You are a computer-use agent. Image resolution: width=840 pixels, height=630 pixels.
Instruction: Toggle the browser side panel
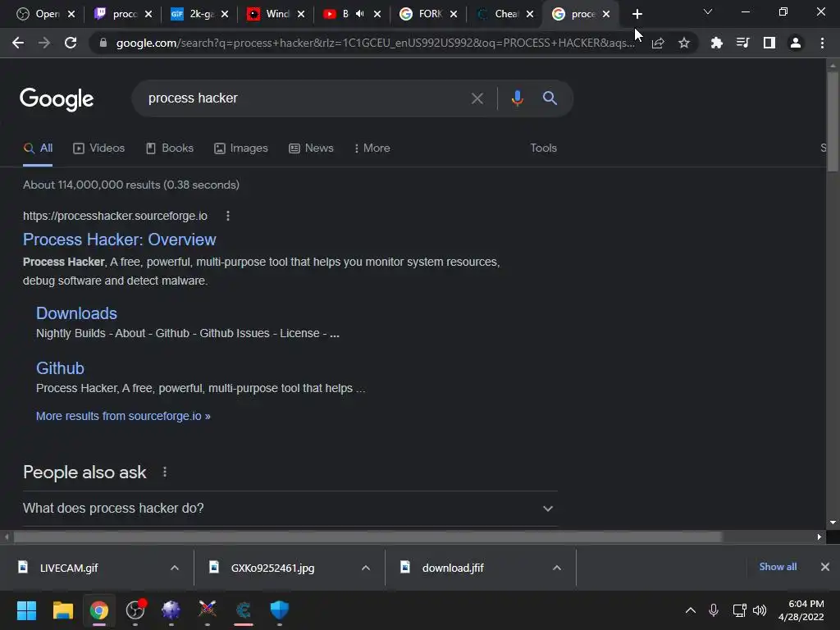point(769,43)
